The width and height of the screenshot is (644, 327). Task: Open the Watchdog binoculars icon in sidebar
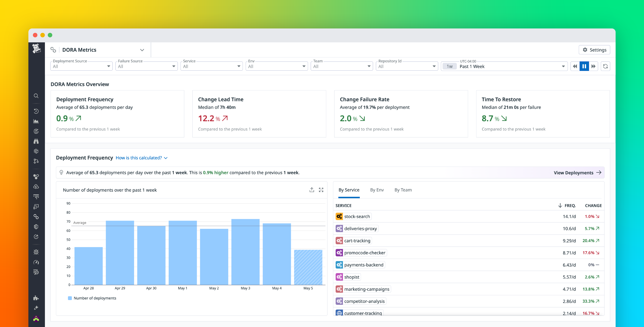(x=36, y=141)
